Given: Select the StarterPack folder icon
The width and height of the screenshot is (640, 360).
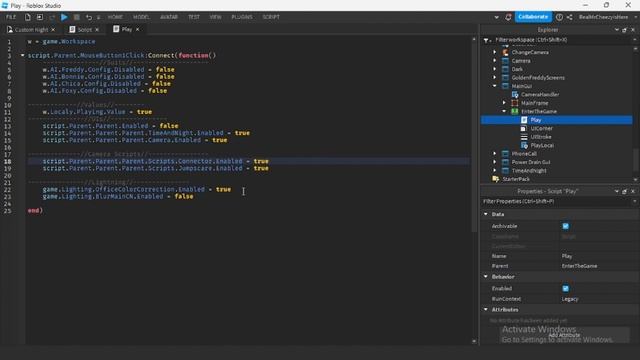Looking at the screenshot, I should pos(496,179).
